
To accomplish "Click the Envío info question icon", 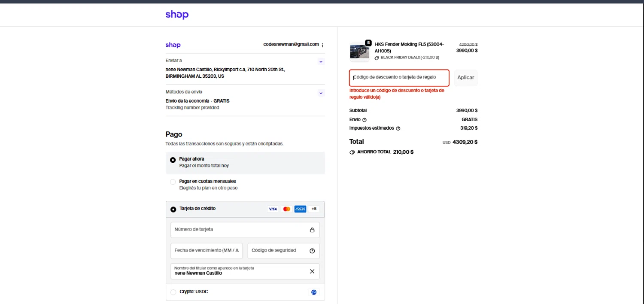I will 365,120.
